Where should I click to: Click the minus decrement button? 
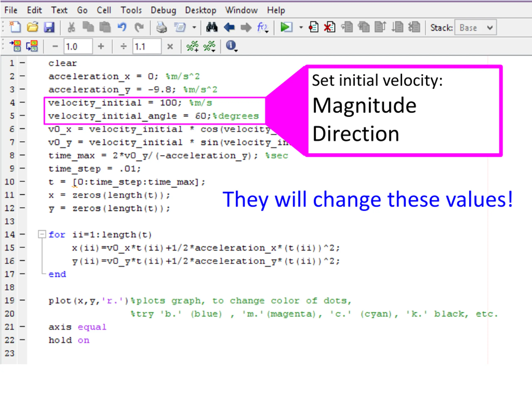tap(55, 46)
